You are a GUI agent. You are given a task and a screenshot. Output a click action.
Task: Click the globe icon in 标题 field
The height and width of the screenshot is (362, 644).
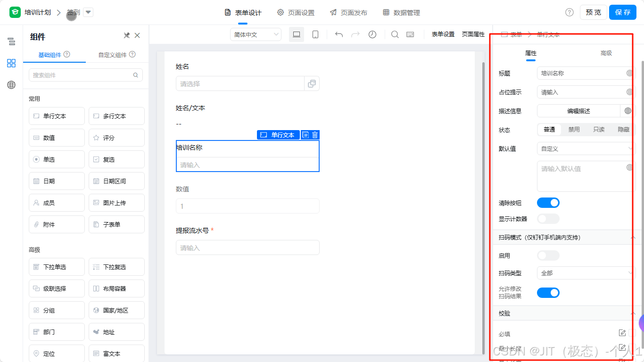(629, 73)
